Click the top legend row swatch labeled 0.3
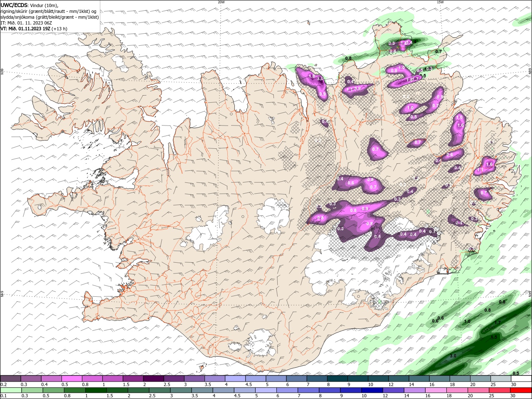Screen dimensions: 532x399 coord(31,379)
